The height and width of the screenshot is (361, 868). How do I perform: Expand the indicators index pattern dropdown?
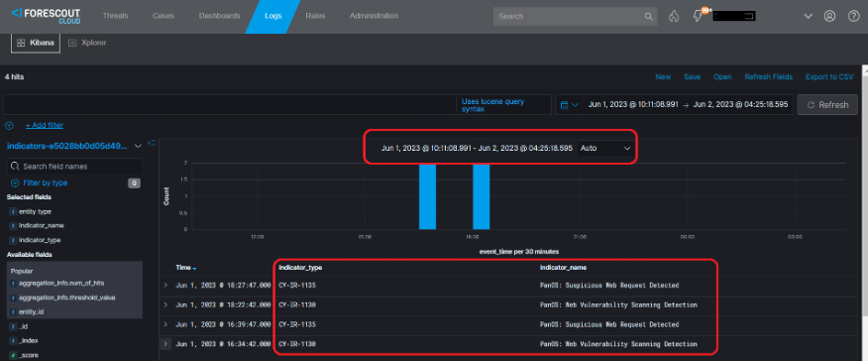[138, 146]
